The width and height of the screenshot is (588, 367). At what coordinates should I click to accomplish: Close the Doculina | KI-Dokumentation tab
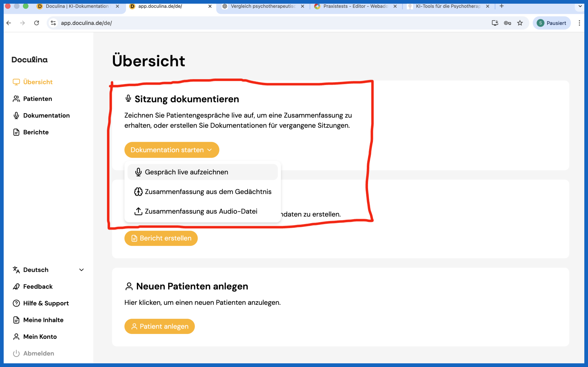pyautogui.click(x=117, y=6)
